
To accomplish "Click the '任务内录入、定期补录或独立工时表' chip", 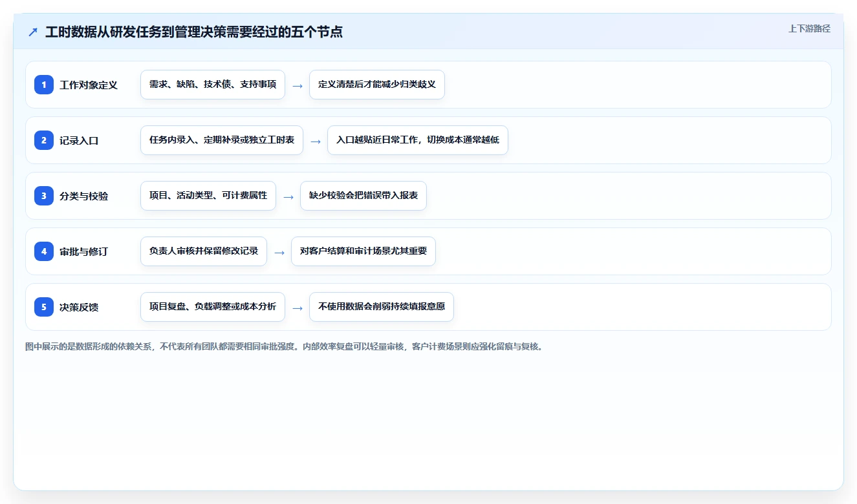I will (222, 140).
